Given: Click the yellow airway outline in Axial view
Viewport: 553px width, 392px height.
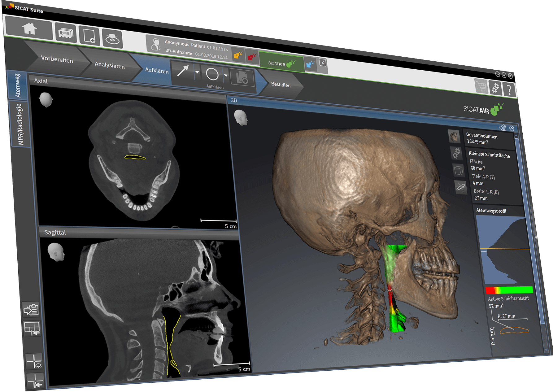Looking at the screenshot, I should (135, 157).
